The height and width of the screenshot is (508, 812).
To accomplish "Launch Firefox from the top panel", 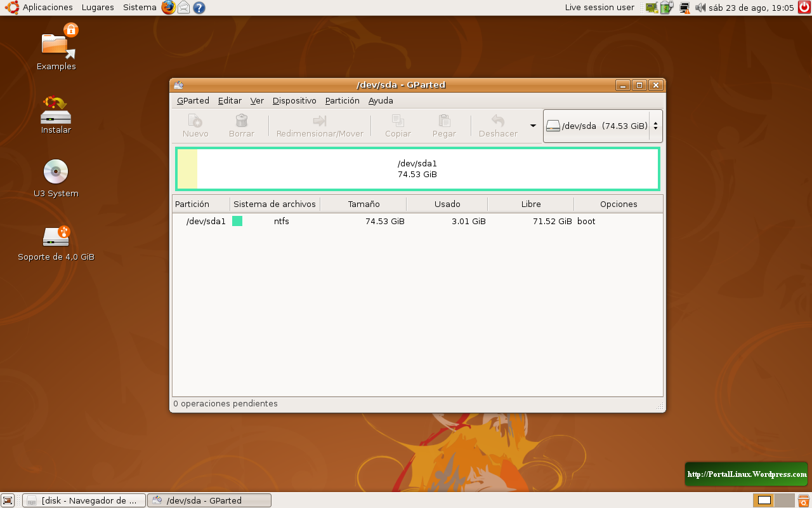I will tap(168, 8).
